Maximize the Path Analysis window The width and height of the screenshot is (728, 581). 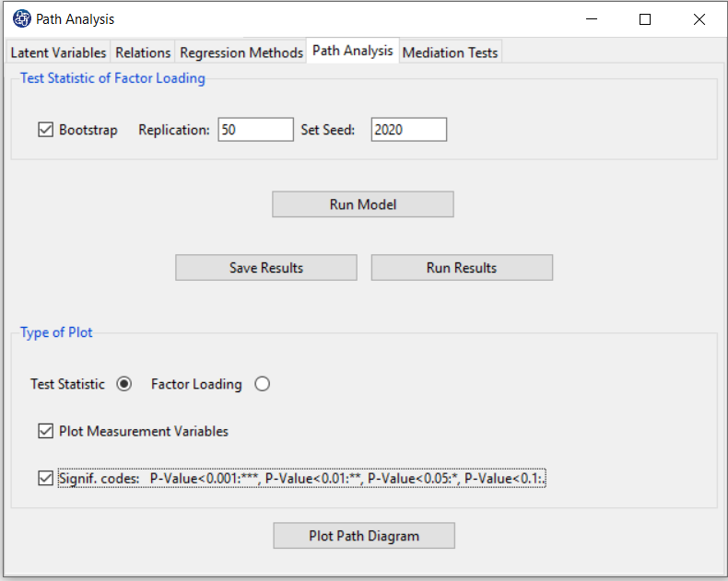click(645, 19)
